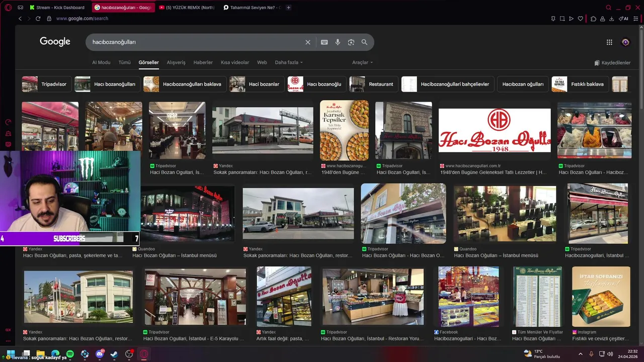
Task: Search by image with Google Lens
Action: coord(351,42)
